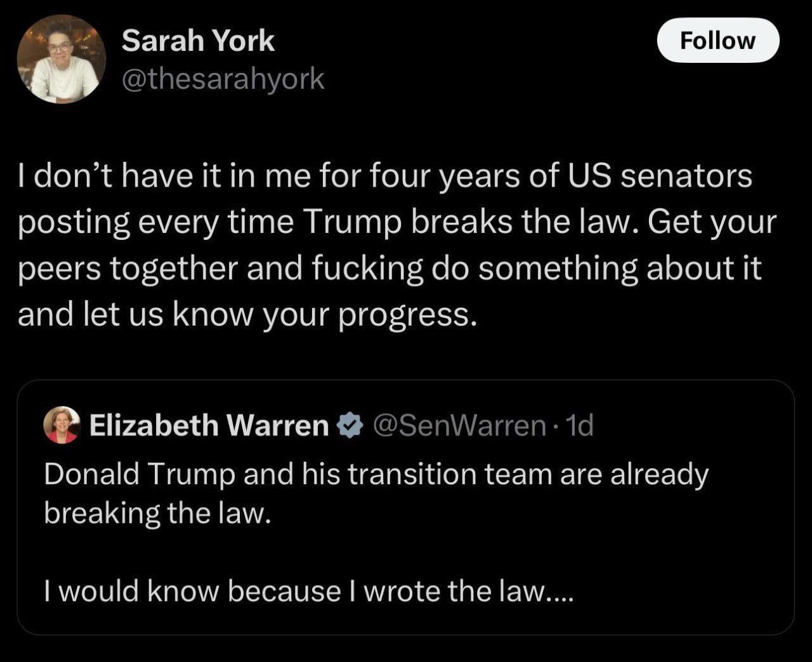Click "peers together" in Sarah's tweet
Viewport: 812px width, 662px height.
[128, 268]
